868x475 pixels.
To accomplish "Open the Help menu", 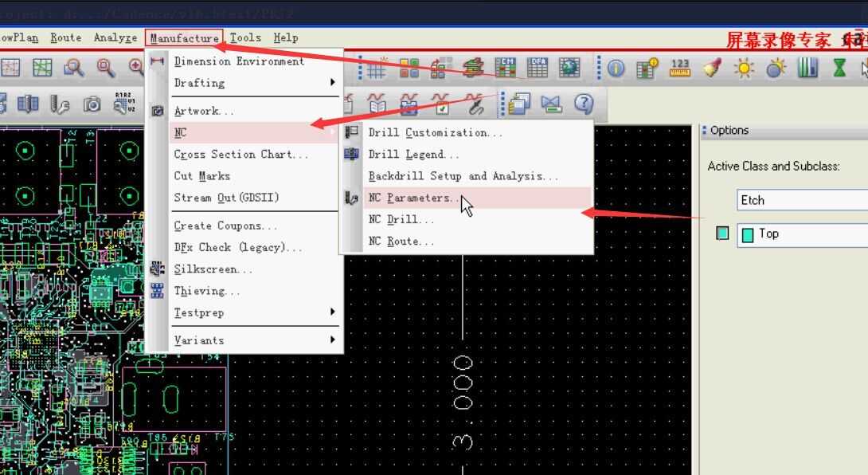I will tap(286, 37).
